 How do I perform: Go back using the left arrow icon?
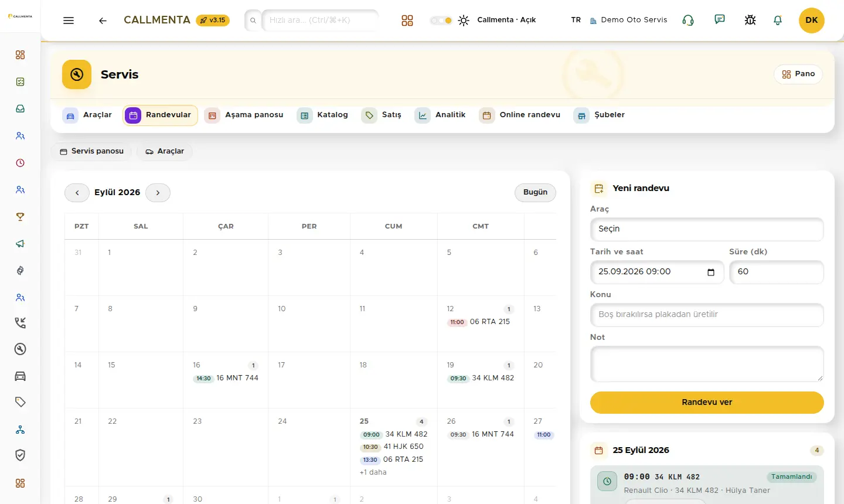(x=103, y=21)
